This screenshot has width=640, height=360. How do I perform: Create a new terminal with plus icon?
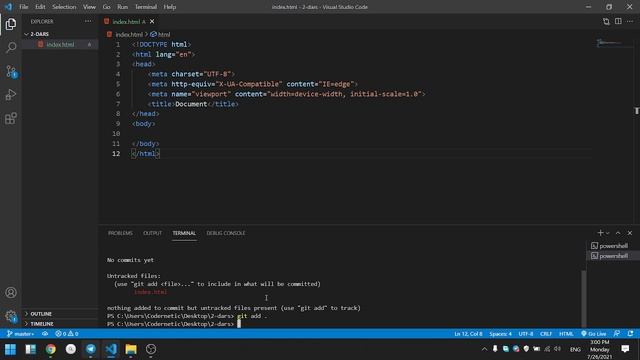[x=600, y=233]
